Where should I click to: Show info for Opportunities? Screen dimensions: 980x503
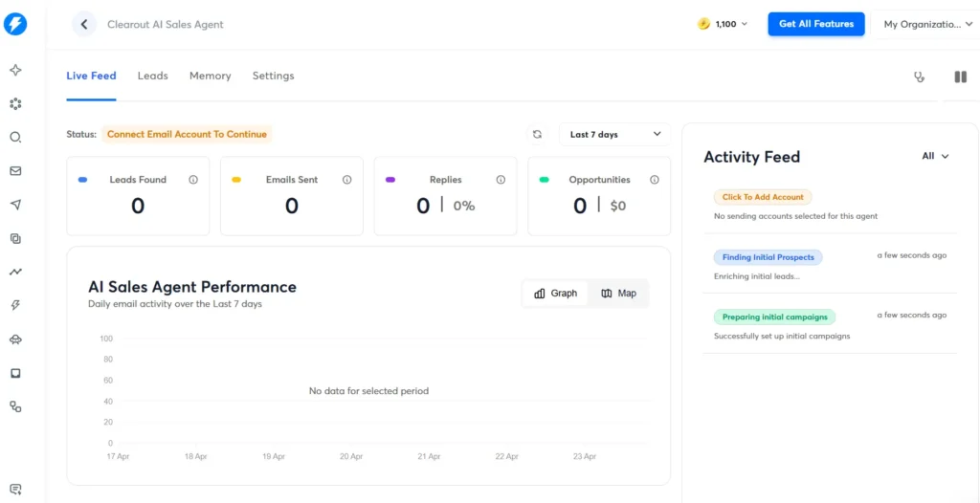(655, 180)
